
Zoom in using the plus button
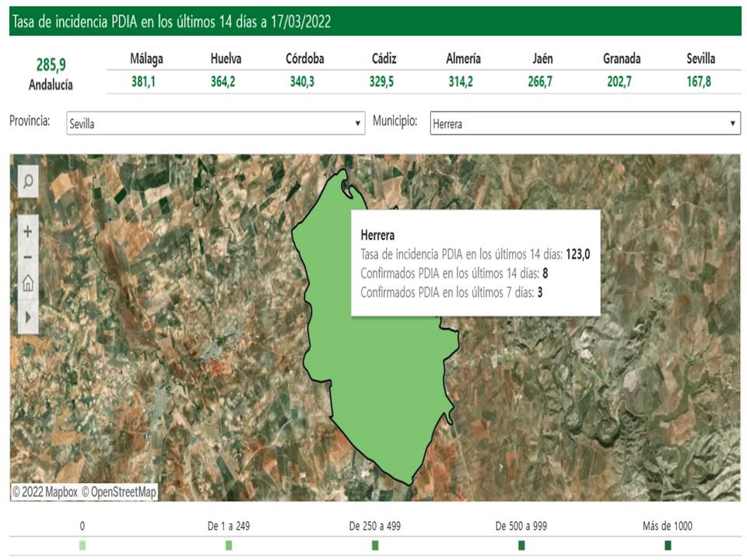pyautogui.click(x=28, y=232)
